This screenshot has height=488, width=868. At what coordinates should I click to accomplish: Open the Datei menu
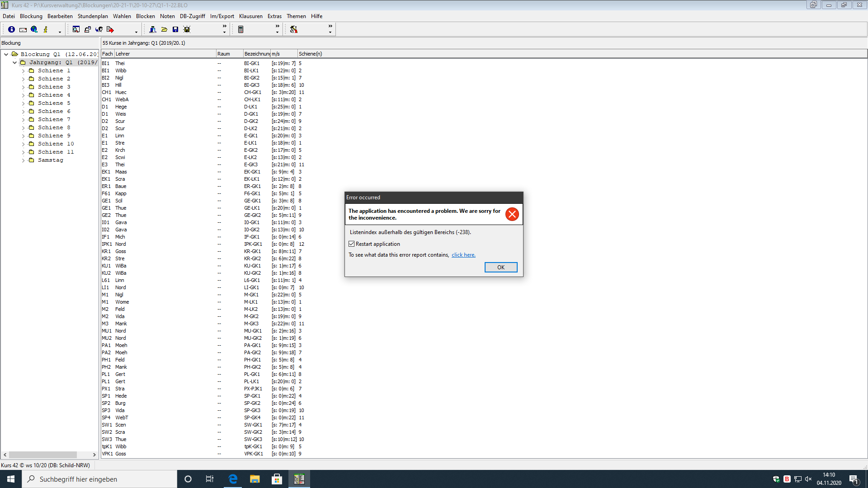click(9, 16)
